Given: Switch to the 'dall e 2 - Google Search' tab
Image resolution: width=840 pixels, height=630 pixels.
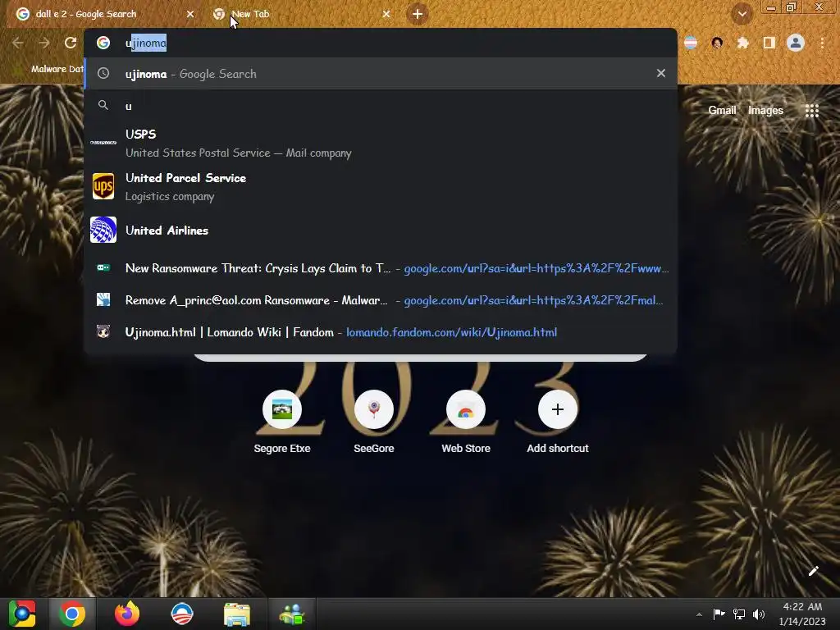Looking at the screenshot, I should (x=104, y=14).
